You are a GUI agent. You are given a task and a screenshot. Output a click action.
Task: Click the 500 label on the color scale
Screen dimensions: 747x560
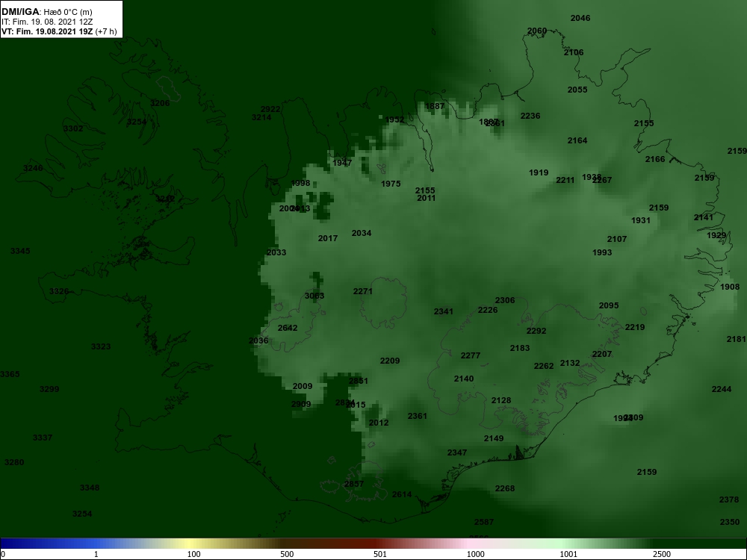pos(288,554)
